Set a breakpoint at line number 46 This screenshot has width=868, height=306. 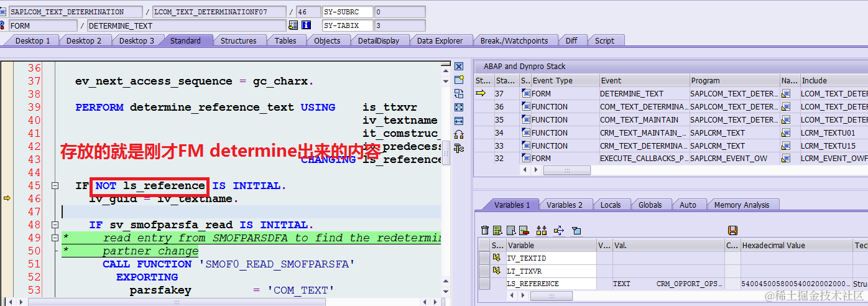(34, 199)
